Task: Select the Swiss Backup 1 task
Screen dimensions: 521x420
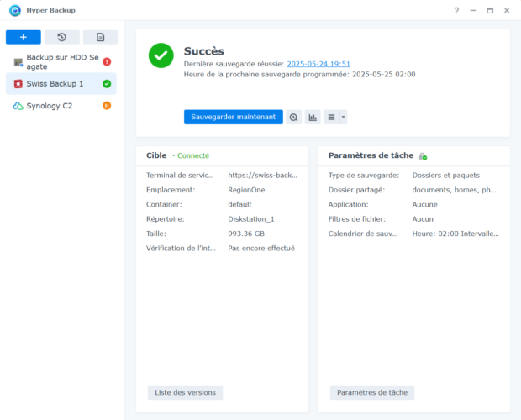Action: (x=61, y=84)
